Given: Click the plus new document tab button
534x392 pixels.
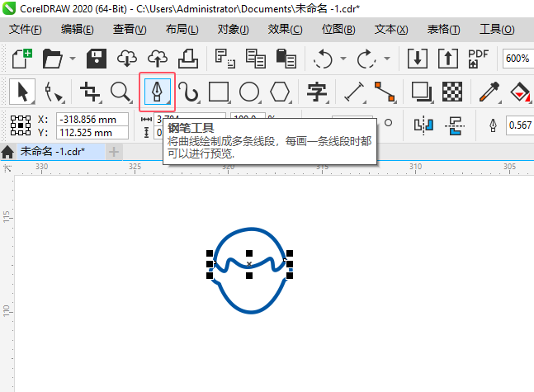Looking at the screenshot, I should coord(114,152).
